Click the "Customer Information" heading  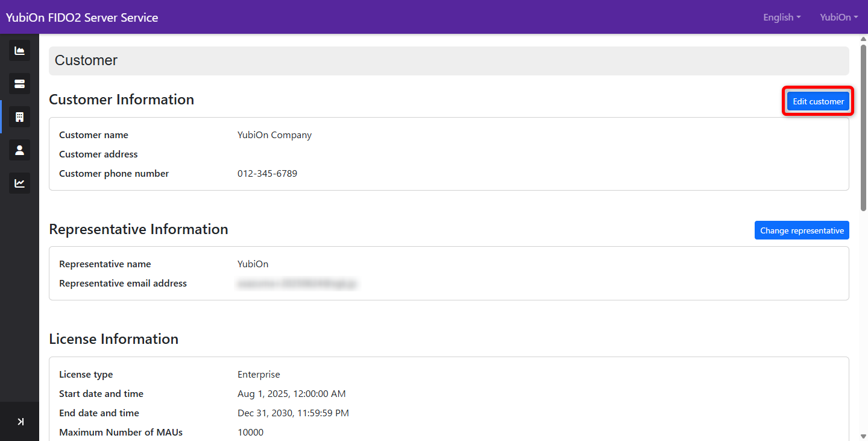pos(121,100)
